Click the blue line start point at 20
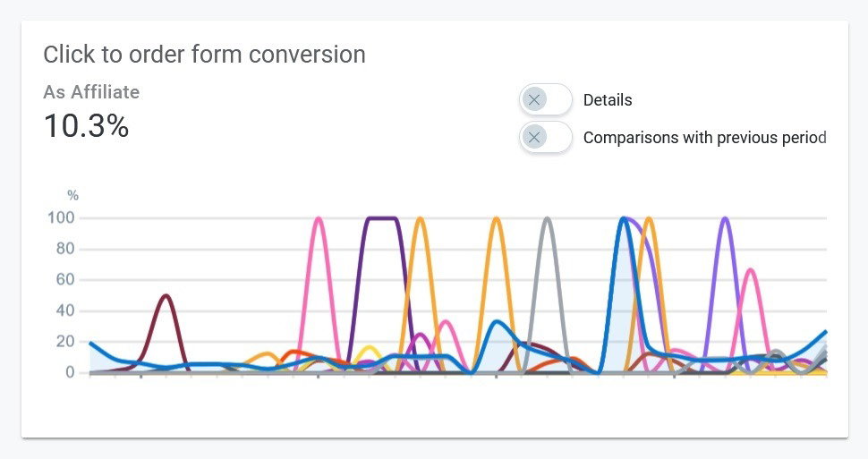 click(x=91, y=344)
